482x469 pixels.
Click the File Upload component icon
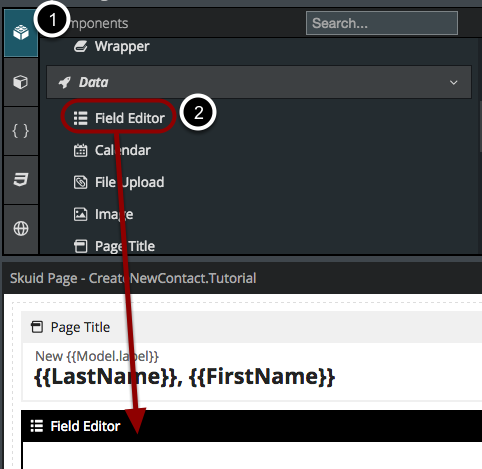click(x=80, y=182)
